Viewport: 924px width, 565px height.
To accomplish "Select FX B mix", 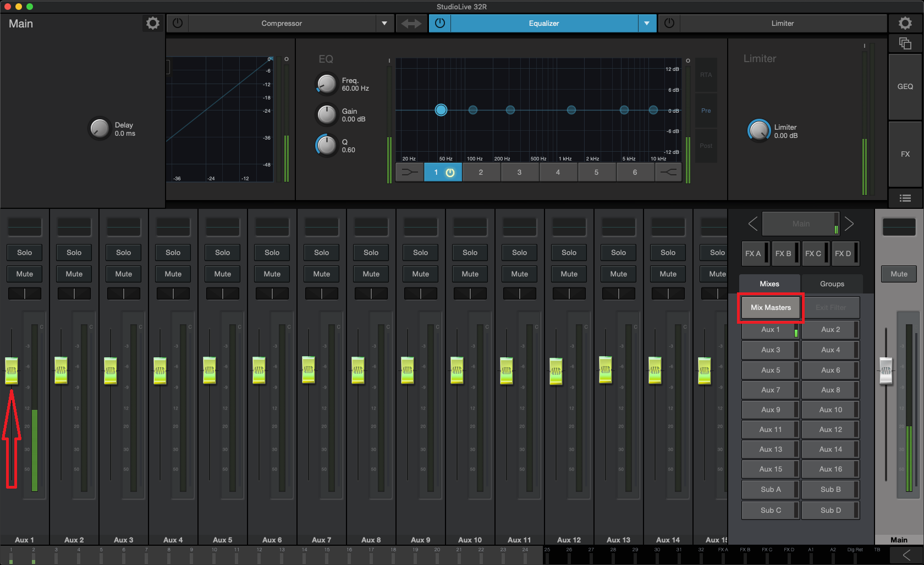I will [785, 253].
